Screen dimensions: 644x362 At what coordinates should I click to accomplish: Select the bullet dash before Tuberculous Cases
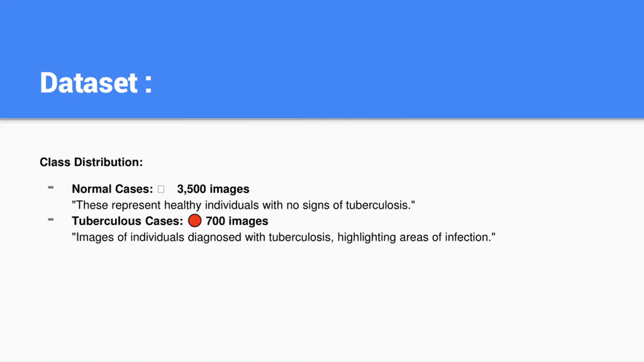point(51,220)
